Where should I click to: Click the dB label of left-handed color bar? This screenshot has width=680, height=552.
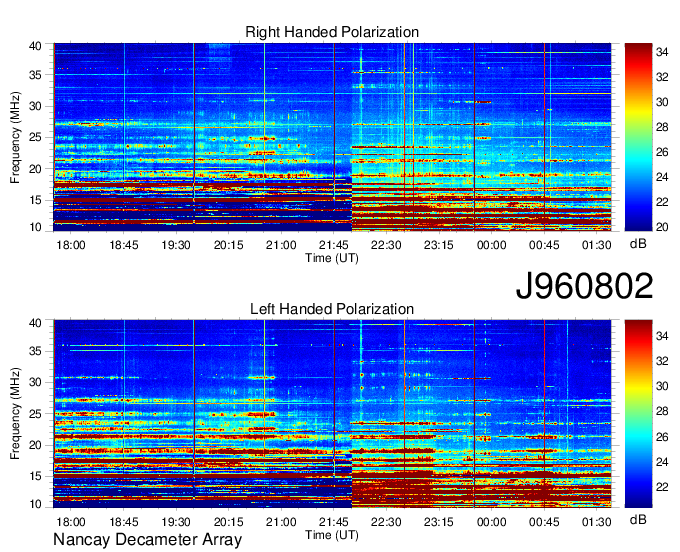coord(638,519)
